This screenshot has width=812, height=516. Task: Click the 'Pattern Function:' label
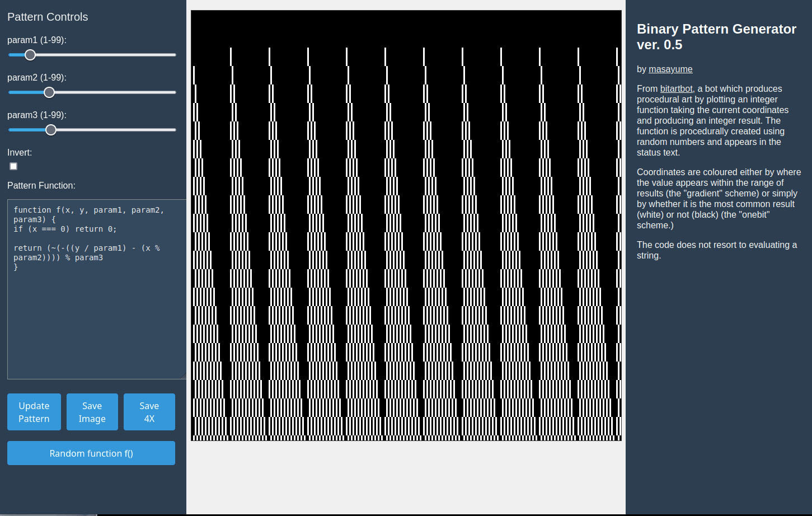click(x=41, y=186)
